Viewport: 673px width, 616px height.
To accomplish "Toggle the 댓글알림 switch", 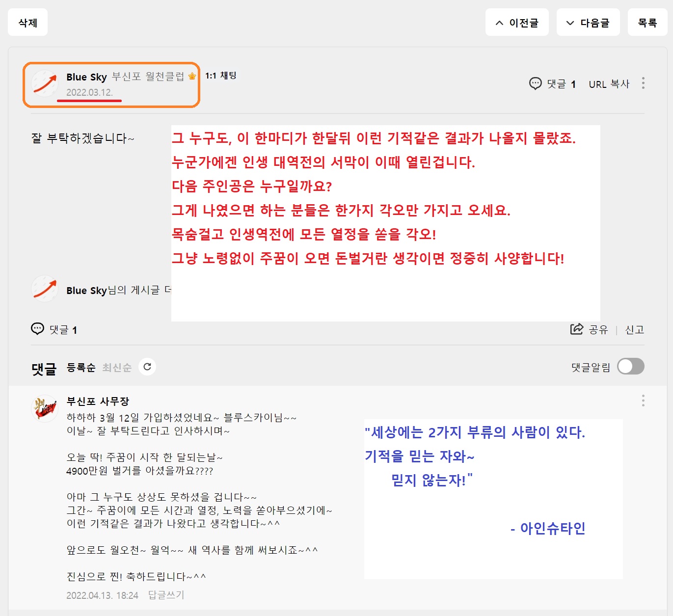I will pyautogui.click(x=631, y=367).
